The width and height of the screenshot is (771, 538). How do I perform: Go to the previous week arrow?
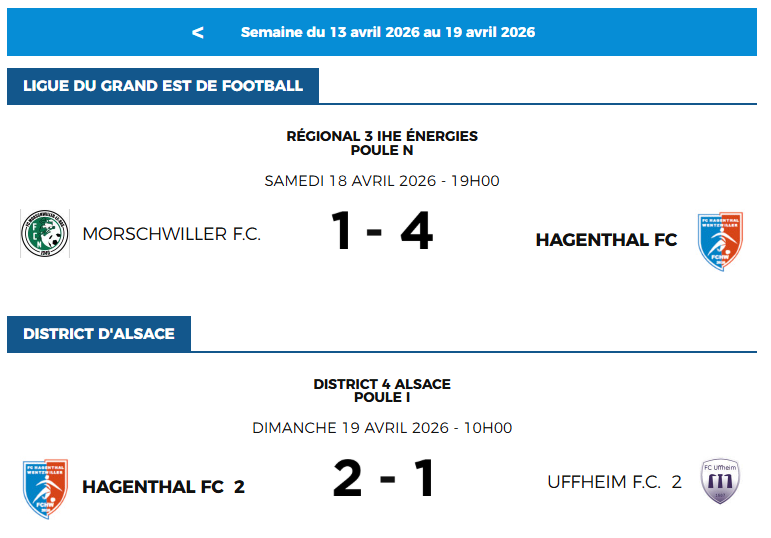[198, 32]
